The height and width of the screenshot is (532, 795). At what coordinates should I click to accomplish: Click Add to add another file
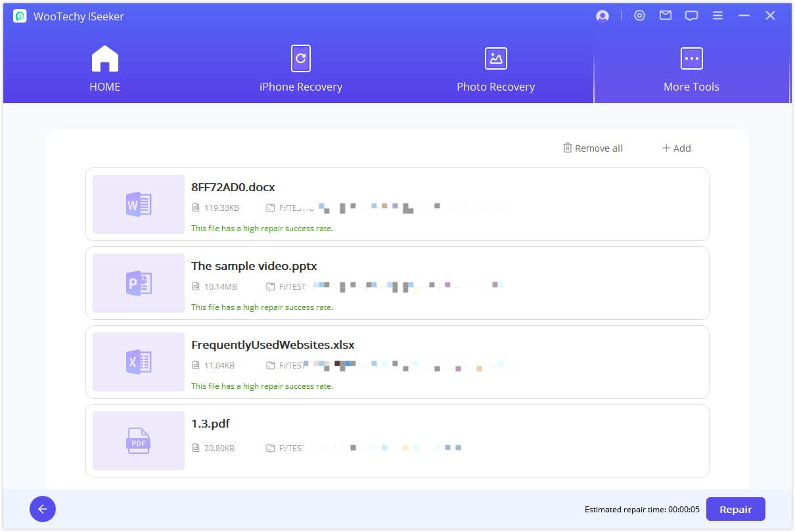point(676,148)
